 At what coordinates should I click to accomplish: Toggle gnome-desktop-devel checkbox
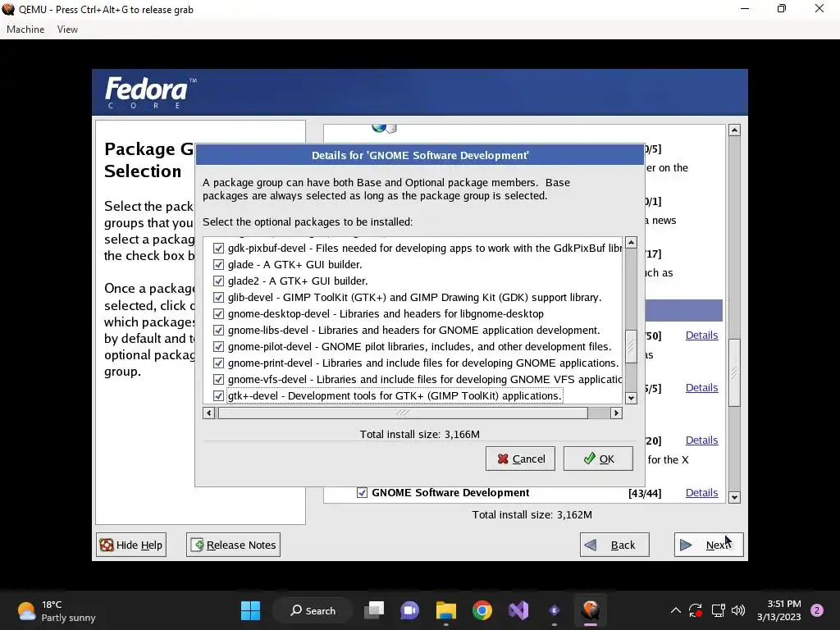click(x=218, y=314)
